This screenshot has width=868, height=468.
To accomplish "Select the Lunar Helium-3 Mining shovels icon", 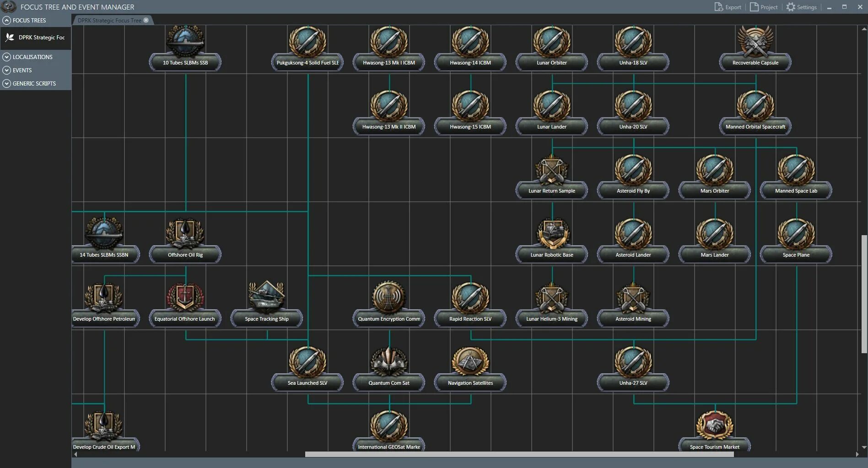I will 552,297.
